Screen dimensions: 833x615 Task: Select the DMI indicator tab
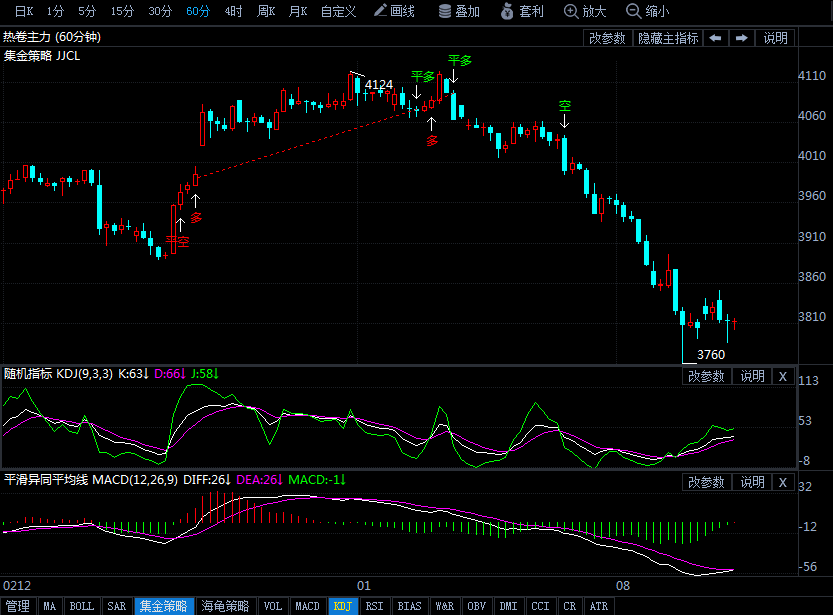click(509, 606)
